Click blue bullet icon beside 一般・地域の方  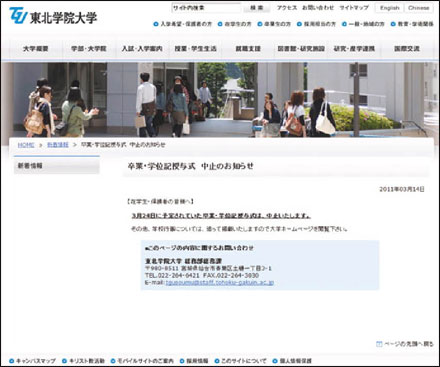344,24
